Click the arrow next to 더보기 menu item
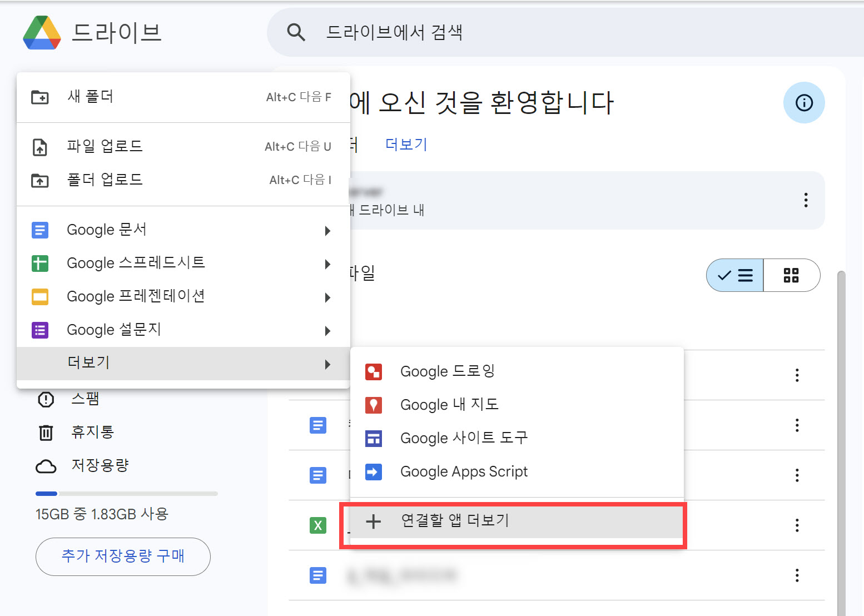 point(328,364)
